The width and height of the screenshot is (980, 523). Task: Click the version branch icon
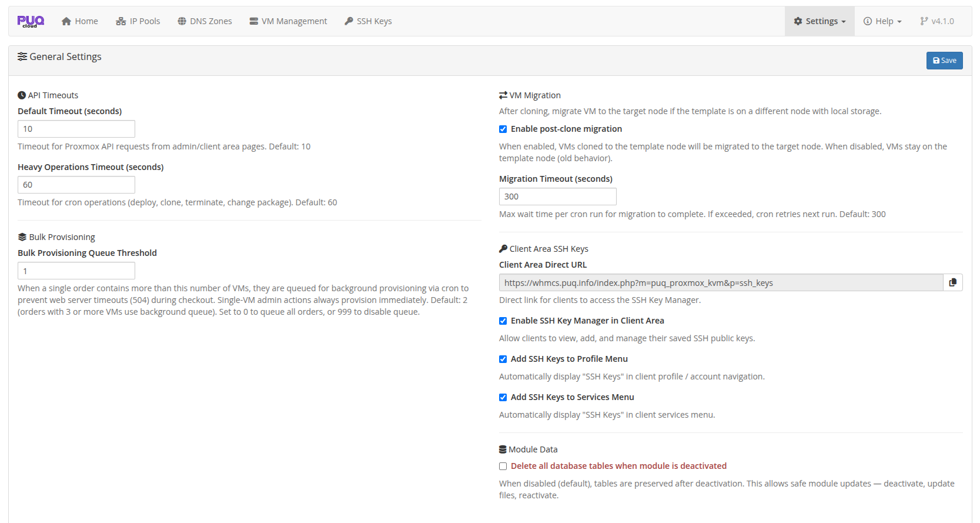click(924, 21)
